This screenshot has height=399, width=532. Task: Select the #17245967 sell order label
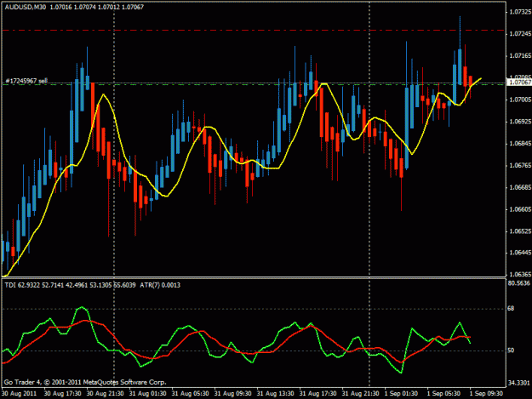click(x=26, y=81)
